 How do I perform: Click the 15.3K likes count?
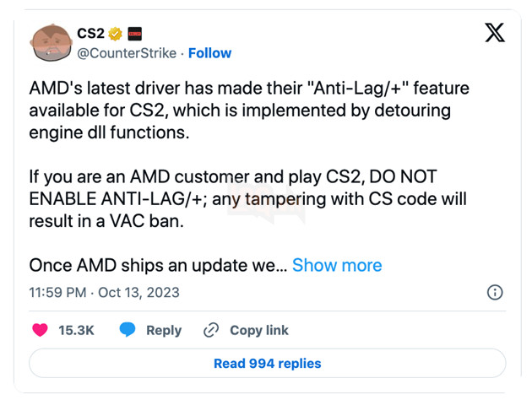[x=76, y=330]
